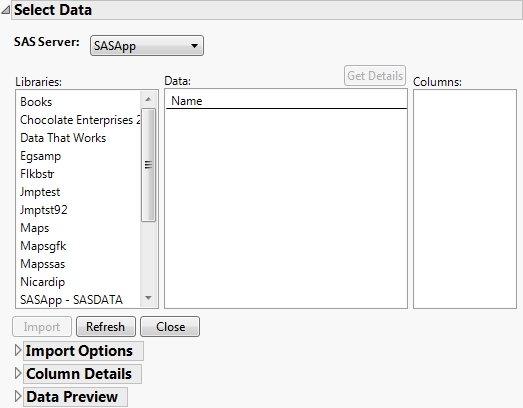Image resolution: width=523 pixels, height=408 pixels.
Task: Click the Import button
Action: click(x=42, y=327)
